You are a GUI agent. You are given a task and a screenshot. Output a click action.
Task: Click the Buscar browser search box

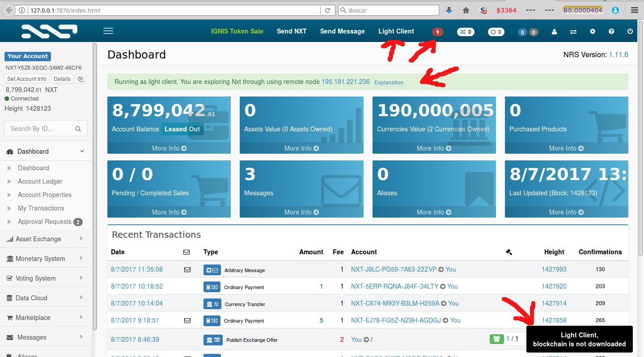click(389, 10)
